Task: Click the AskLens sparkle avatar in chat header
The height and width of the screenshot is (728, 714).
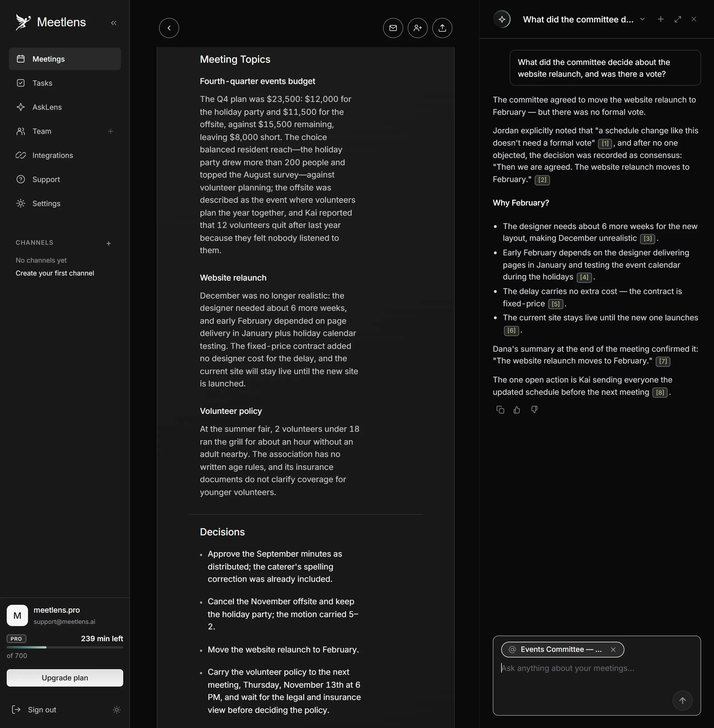Action: 502,20
